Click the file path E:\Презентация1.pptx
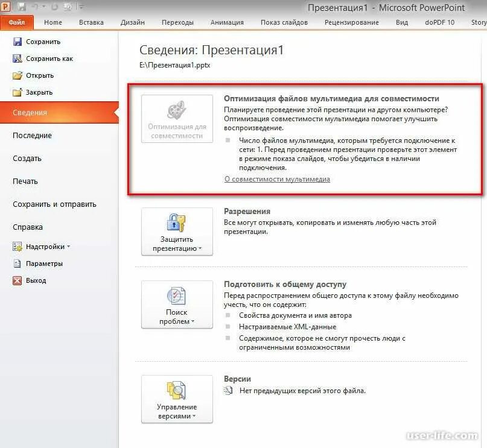The height and width of the screenshot is (448, 487). coord(175,65)
